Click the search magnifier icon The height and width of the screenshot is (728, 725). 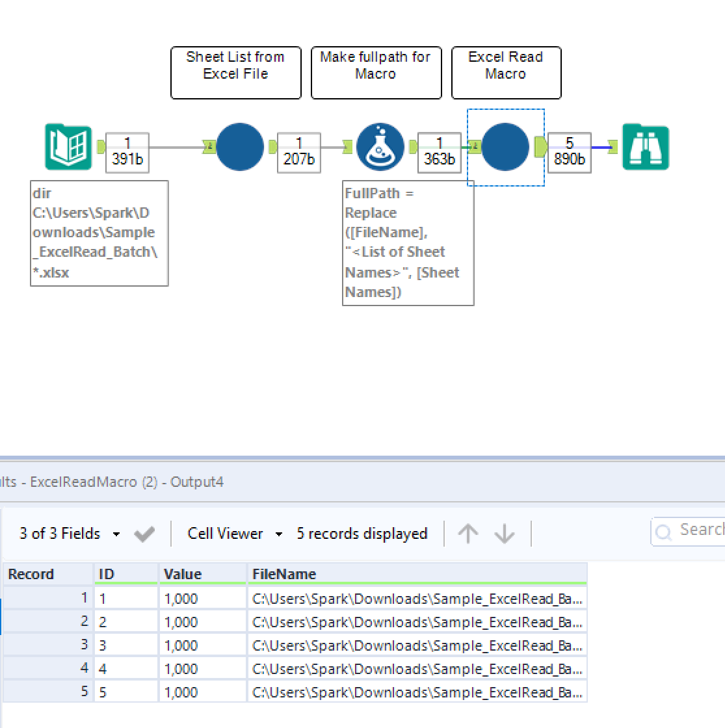[664, 532]
